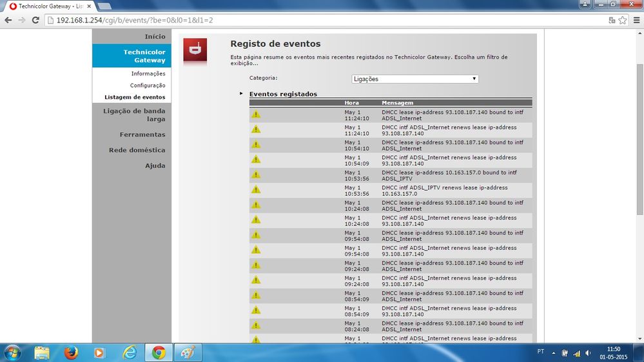Collapse the Eventos registados section arrow
Image resolution: width=644 pixels, height=362 pixels.
click(x=241, y=93)
